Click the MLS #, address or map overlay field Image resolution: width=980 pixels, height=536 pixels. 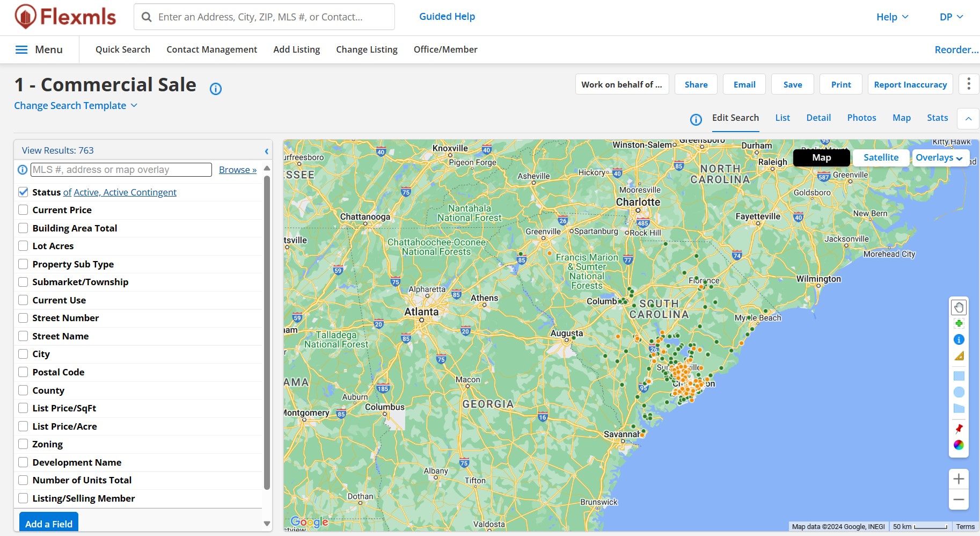121,170
